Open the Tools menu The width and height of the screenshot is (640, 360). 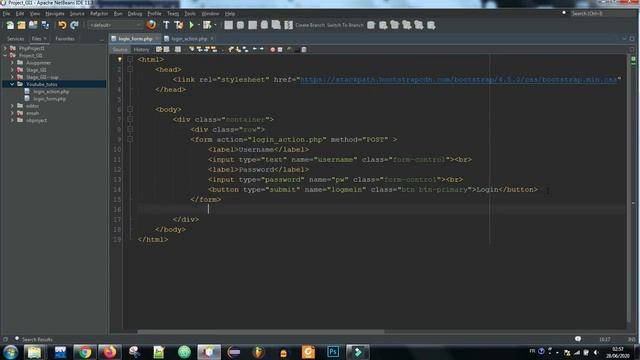click(x=190, y=13)
